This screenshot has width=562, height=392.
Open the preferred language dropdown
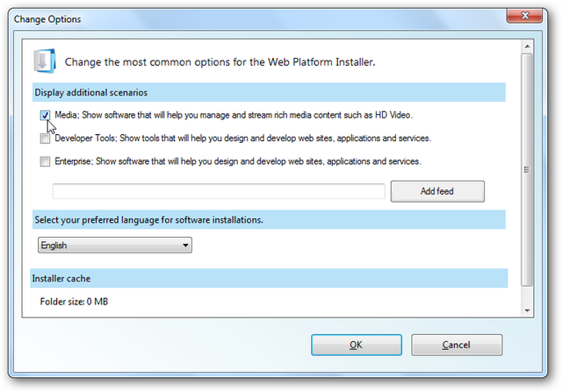pyautogui.click(x=115, y=245)
